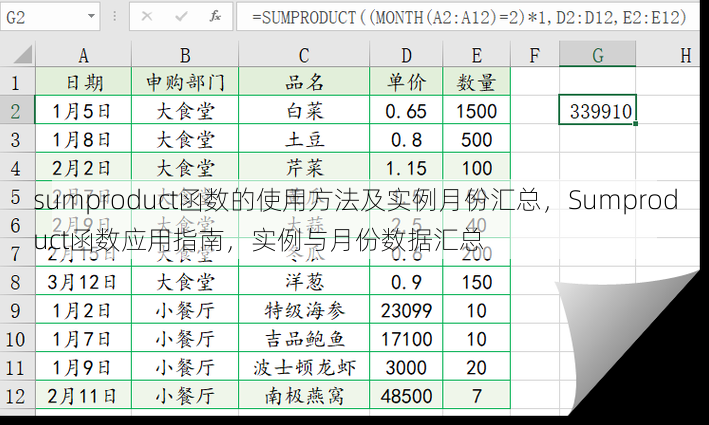Viewport: 709px width, 425px height.
Task: Click date cell 2月2日
Action: click(x=83, y=167)
